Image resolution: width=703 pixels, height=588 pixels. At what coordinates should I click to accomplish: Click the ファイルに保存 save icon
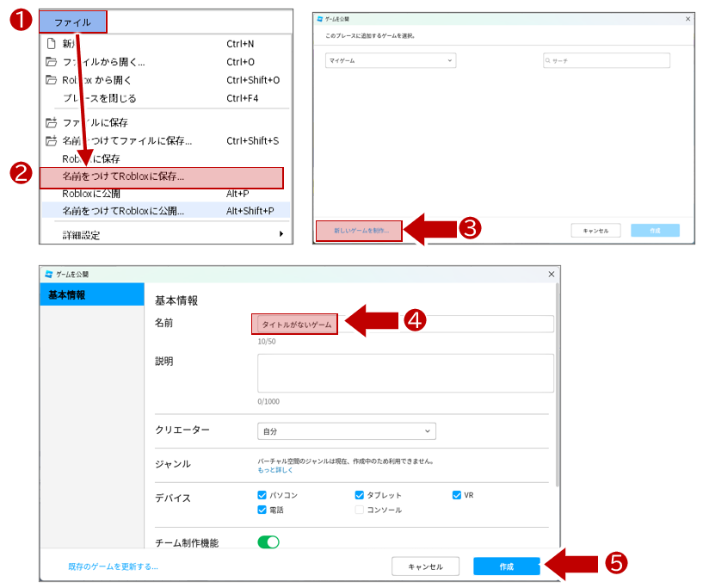tap(51, 122)
